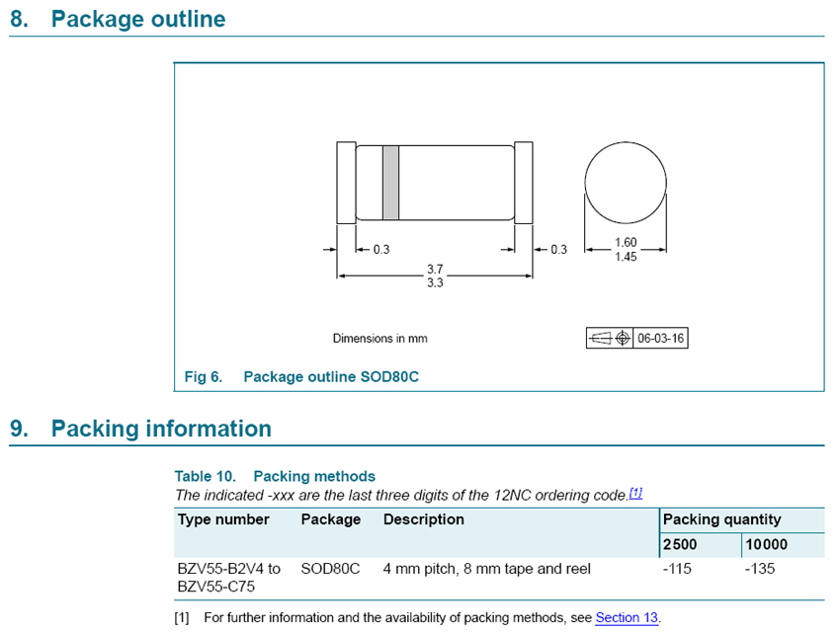The height and width of the screenshot is (632, 840).
Task: Select the 10000 quantity subheader
Action: [x=767, y=544]
